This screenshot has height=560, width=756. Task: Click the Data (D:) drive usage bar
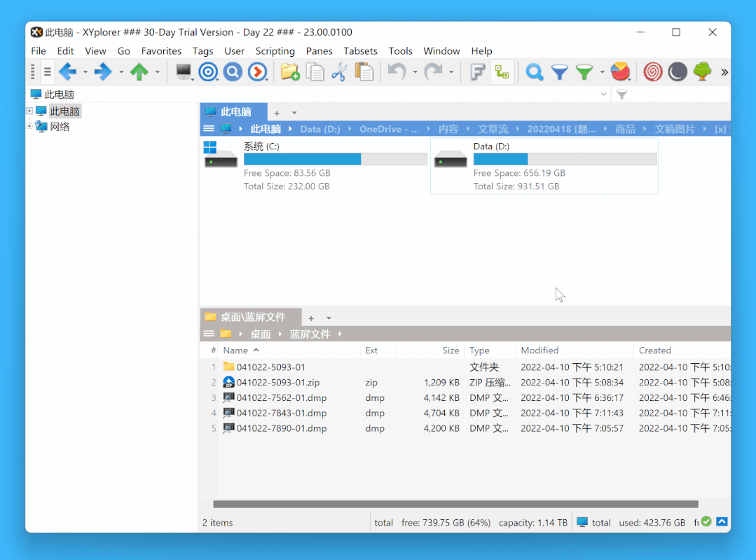tap(565, 159)
